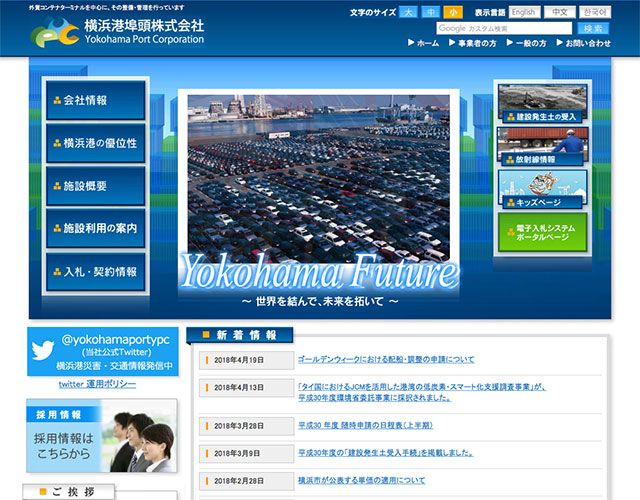The width and height of the screenshot is (640, 500).
Task: Open お問い合わせ navigation link
Action: pos(584,43)
